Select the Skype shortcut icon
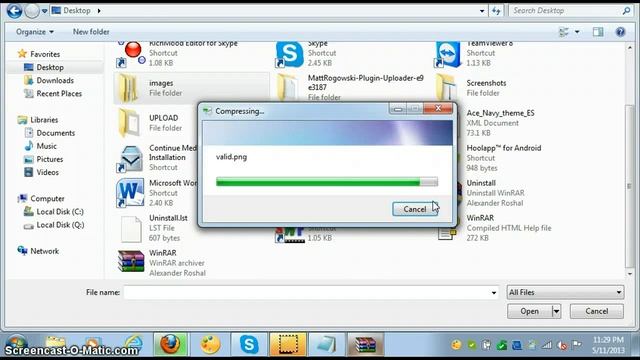Screen dimensions: 640x360 tap(289, 54)
